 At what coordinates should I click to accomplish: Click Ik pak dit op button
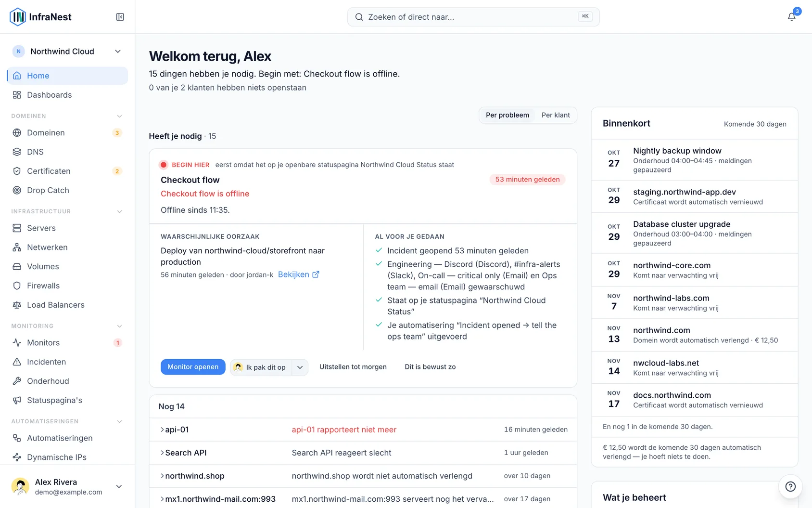tap(261, 367)
